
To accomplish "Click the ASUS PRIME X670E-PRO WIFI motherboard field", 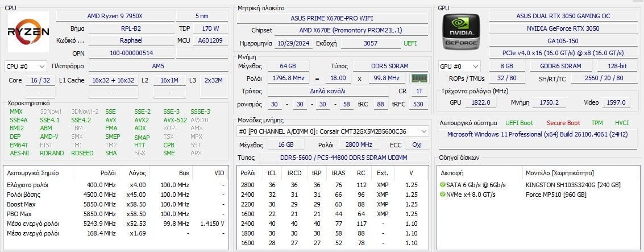I will [x=333, y=18].
